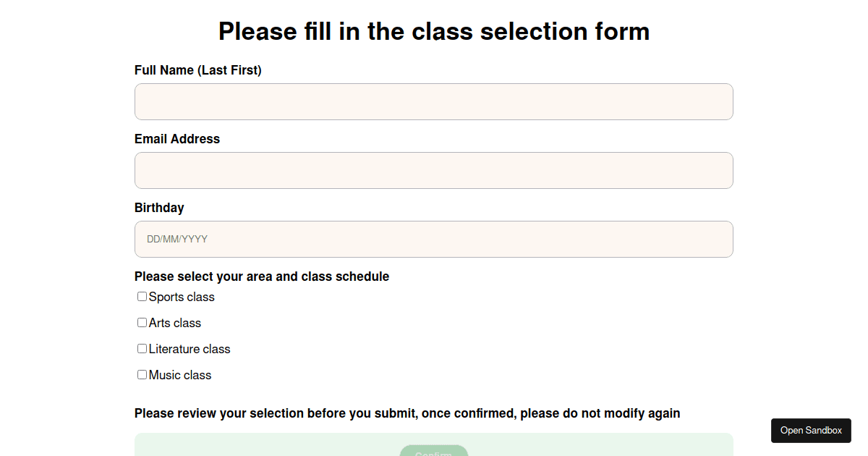Screen dimensions: 868x456
Task: Focus the Email Address text box
Action: 434,170
